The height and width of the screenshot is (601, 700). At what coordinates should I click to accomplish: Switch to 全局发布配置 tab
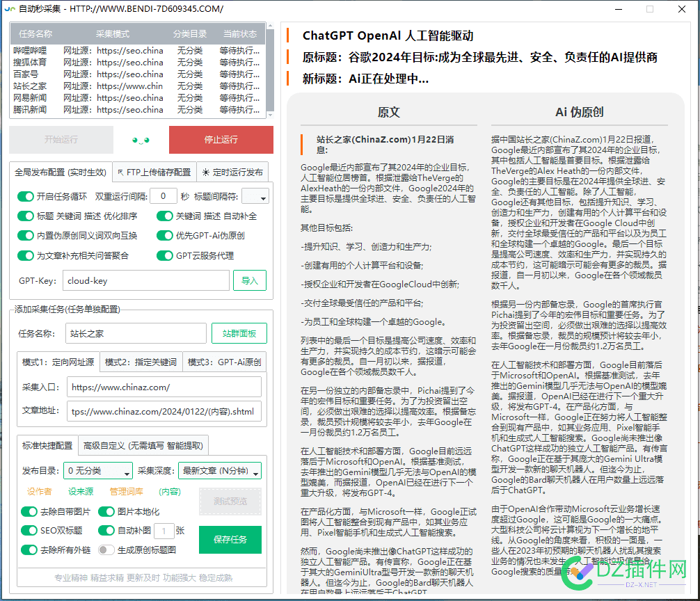[x=61, y=173]
